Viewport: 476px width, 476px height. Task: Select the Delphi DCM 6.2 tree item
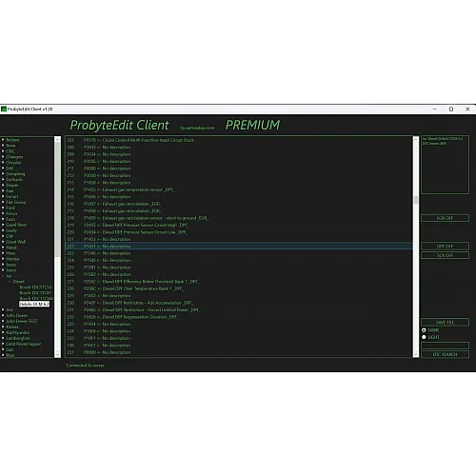point(34,304)
